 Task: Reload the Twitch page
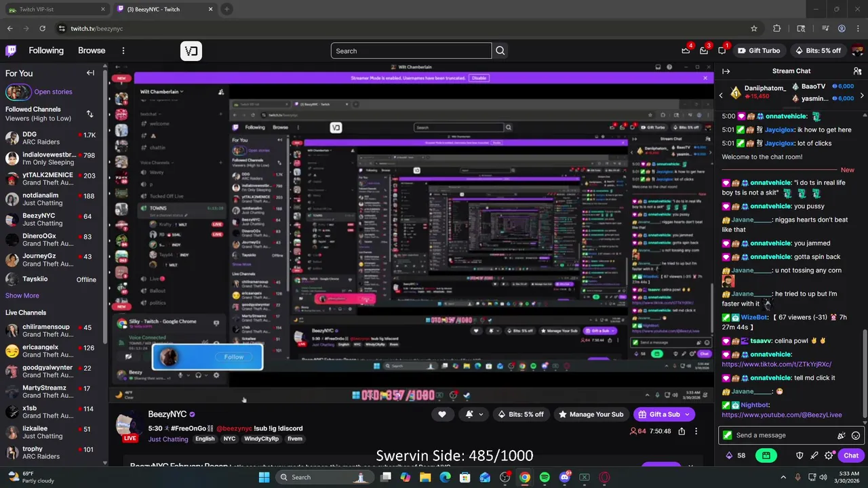(x=42, y=28)
